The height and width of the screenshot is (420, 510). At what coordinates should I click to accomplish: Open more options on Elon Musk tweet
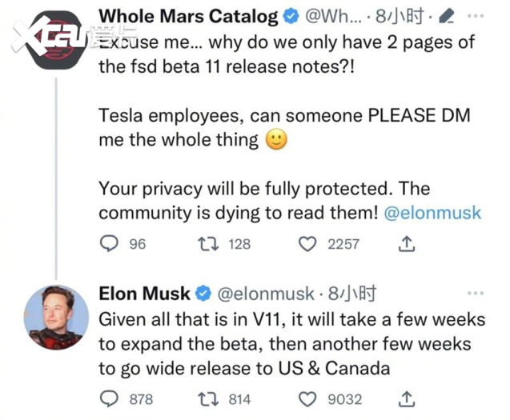coord(476,294)
